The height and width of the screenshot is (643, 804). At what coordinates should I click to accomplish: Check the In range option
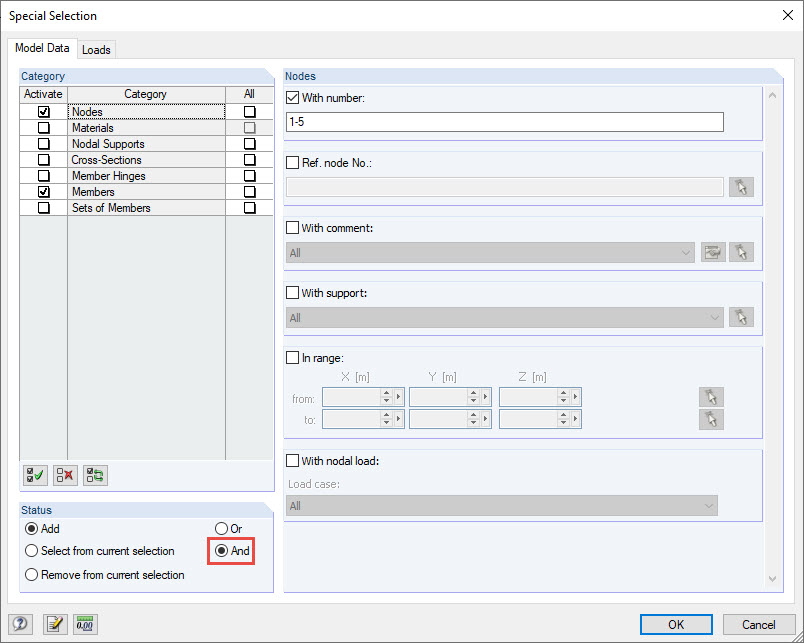[x=292, y=357]
